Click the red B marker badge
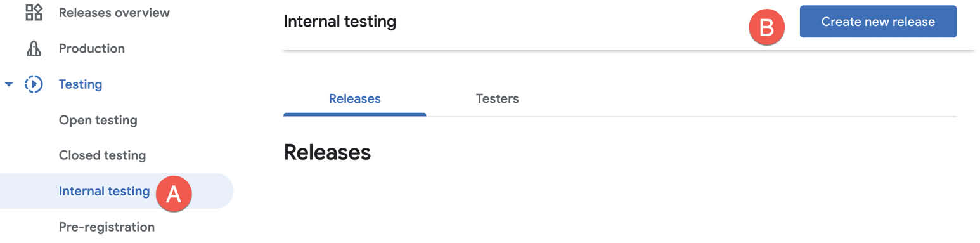Image resolution: width=980 pixels, height=243 pixels. [x=767, y=28]
